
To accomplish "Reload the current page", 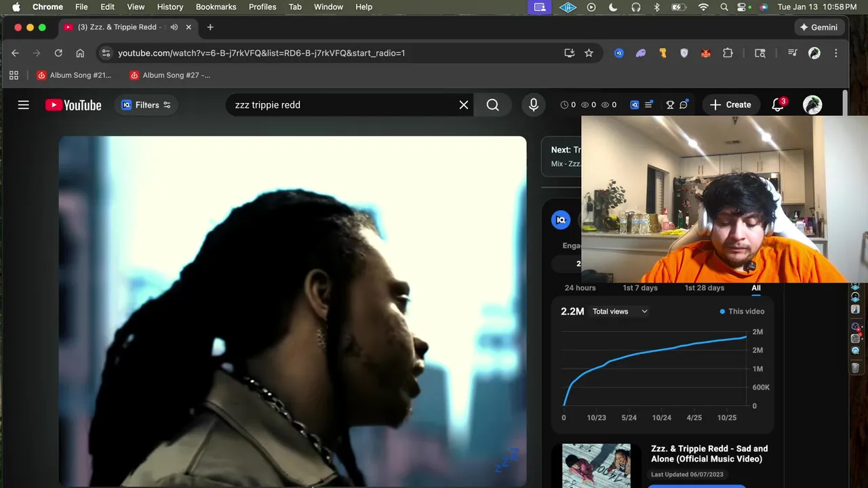I will (x=58, y=53).
